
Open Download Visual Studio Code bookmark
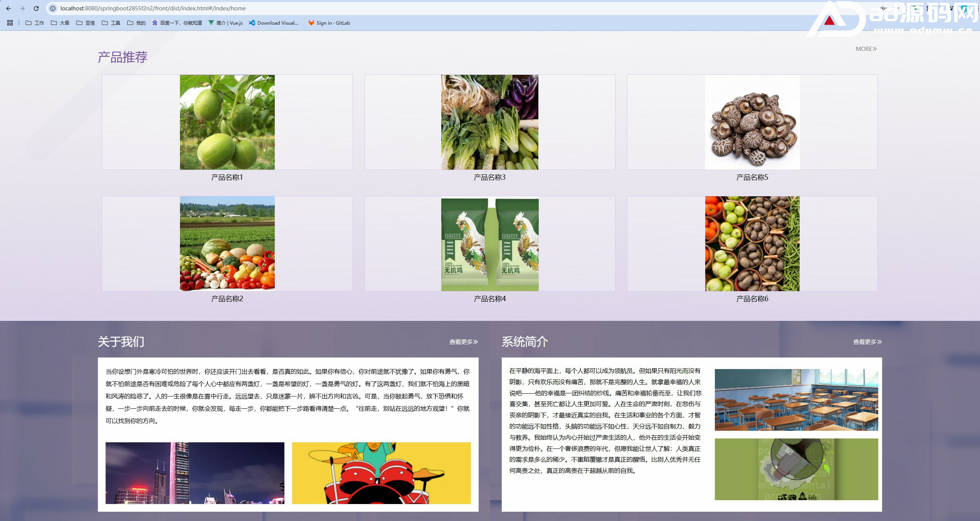point(274,23)
